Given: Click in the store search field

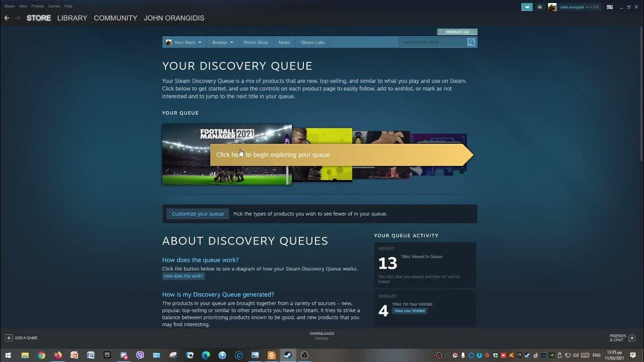Looking at the screenshot, I should (x=433, y=42).
